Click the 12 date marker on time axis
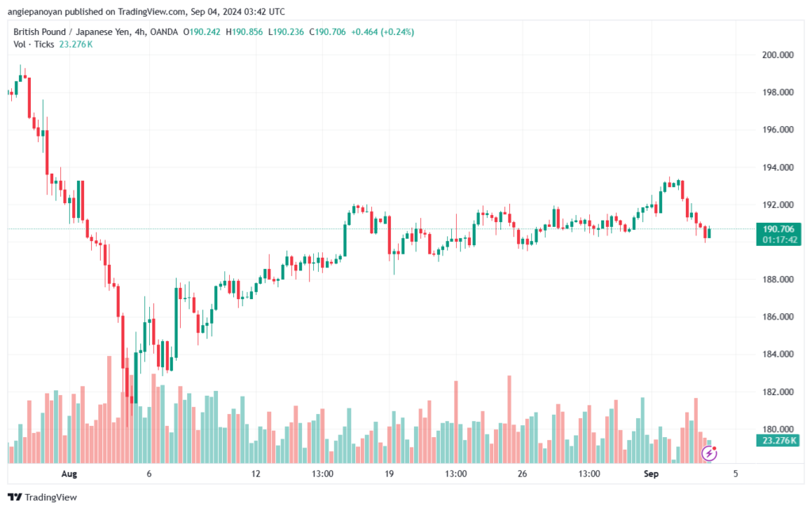Image resolution: width=812 pixels, height=510 pixels. coord(256,474)
